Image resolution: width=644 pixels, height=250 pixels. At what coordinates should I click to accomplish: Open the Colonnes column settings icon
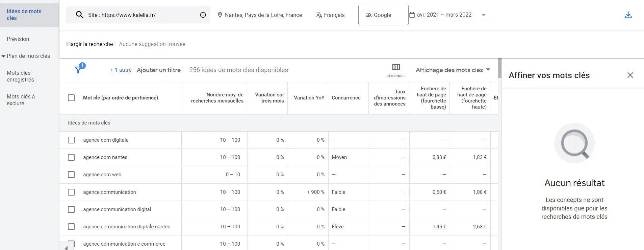tap(396, 67)
